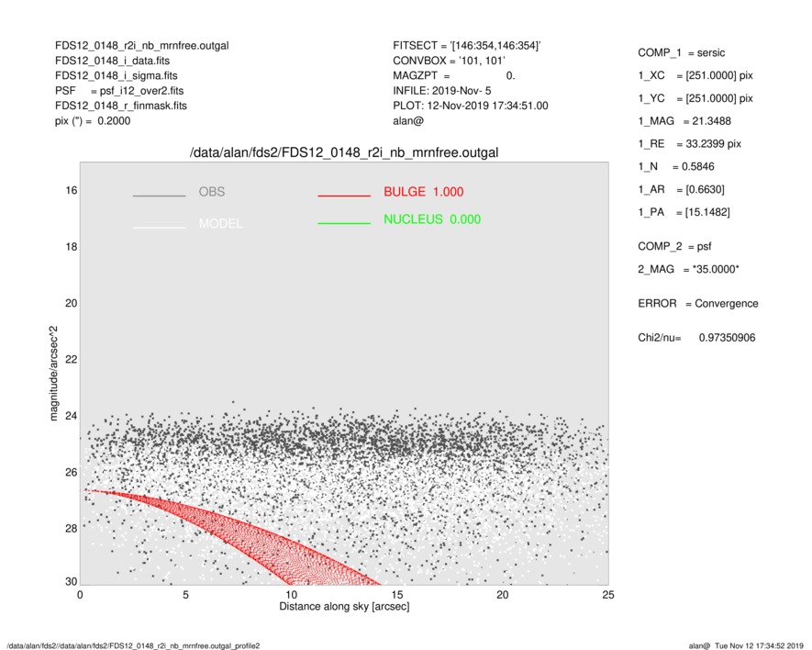Screen dimensions: 812x650
Task: Click the OBS legend label
Action: [212, 192]
